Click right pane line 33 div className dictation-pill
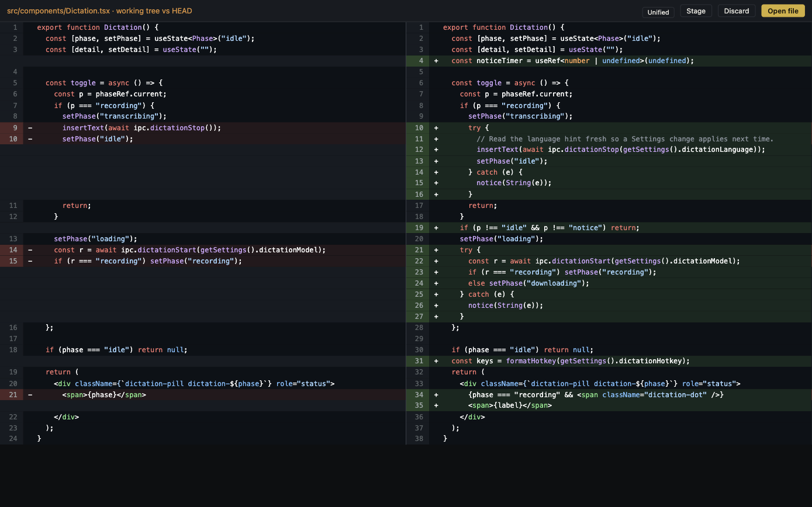Screen dimensions: 812x507 tap(609, 383)
